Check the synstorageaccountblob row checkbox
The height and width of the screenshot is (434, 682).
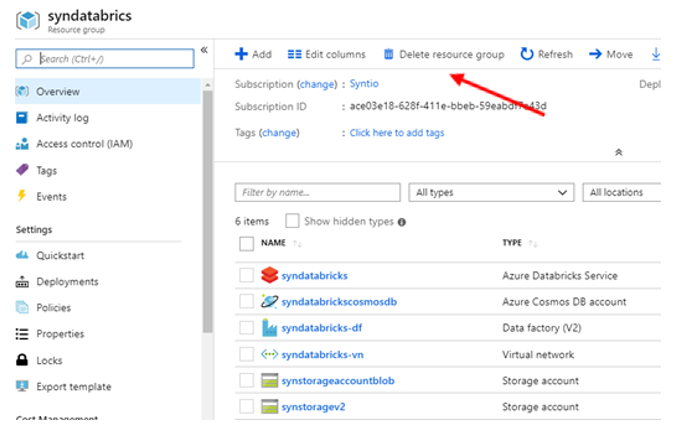(x=247, y=381)
